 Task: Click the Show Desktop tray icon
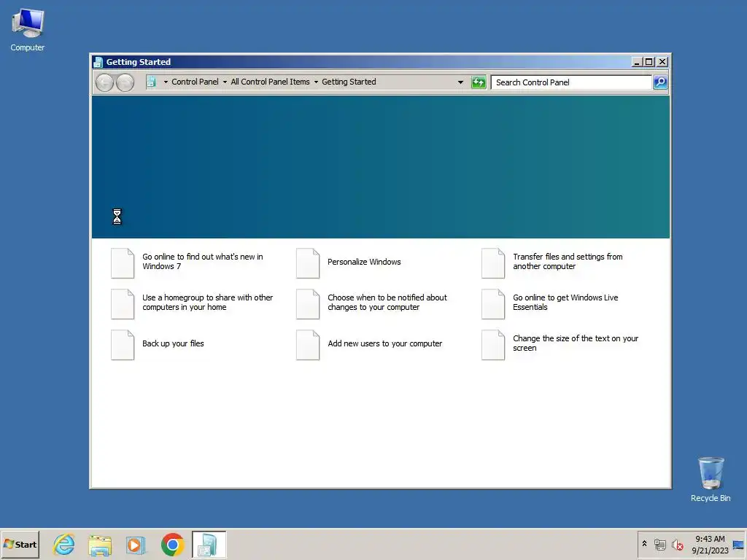738,545
